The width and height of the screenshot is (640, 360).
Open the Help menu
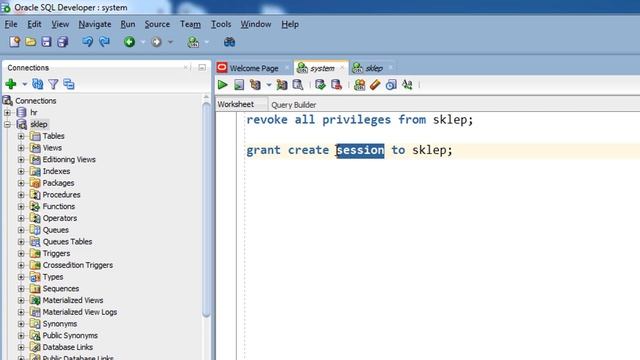(x=290, y=24)
